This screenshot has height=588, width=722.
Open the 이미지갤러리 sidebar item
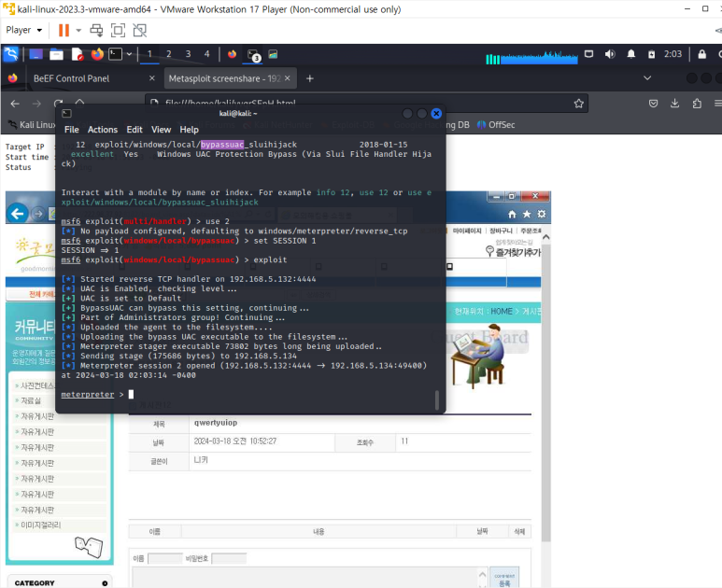tap(40, 525)
